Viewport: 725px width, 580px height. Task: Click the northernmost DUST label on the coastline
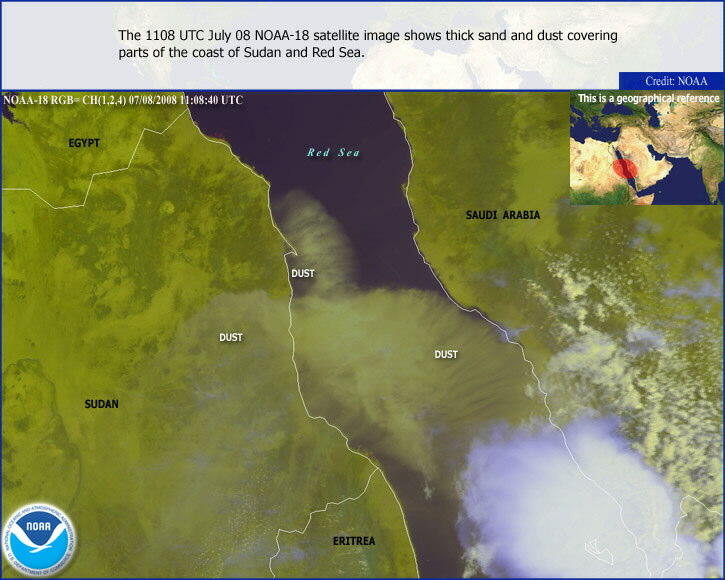tap(302, 273)
